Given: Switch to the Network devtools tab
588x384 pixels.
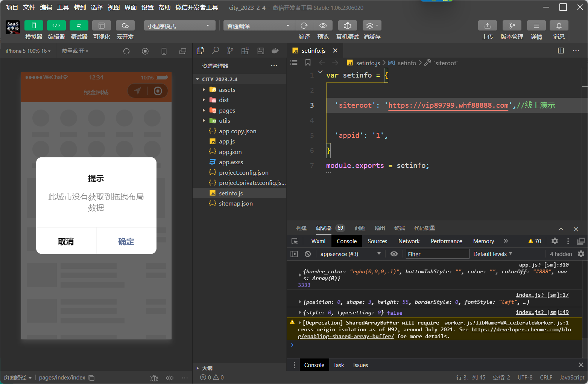Looking at the screenshot, I should point(409,241).
